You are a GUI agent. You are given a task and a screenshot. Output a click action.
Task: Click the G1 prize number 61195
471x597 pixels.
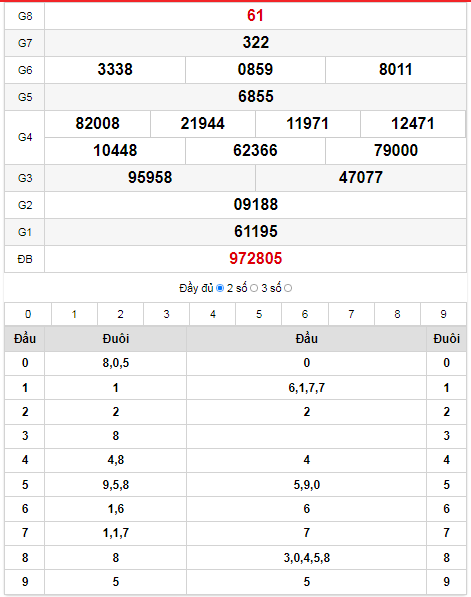tap(255, 231)
